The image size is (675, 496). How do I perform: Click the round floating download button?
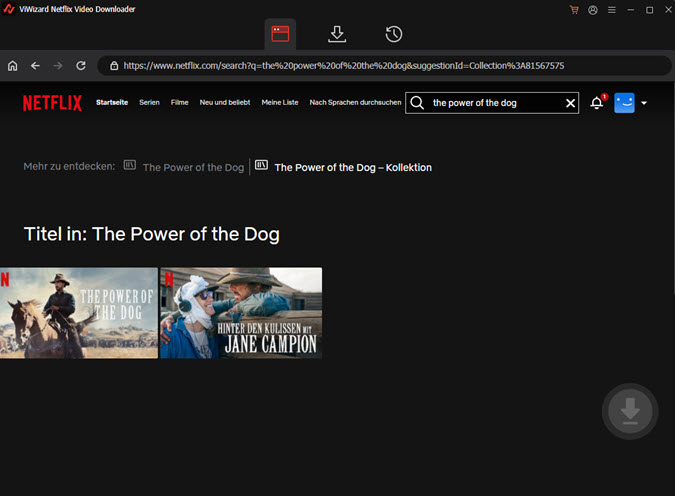click(630, 411)
